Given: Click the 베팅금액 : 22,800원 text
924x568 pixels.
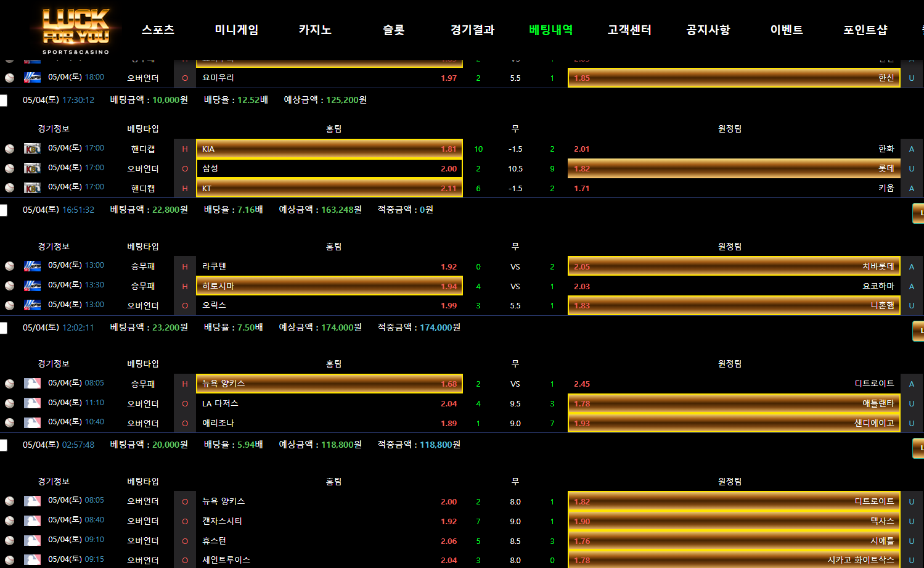Looking at the screenshot, I should point(149,210).
